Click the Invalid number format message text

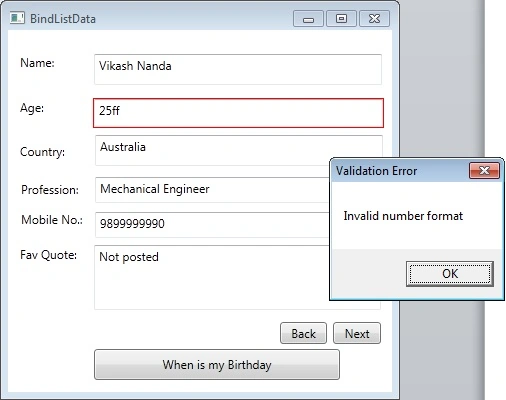[403, 216]
